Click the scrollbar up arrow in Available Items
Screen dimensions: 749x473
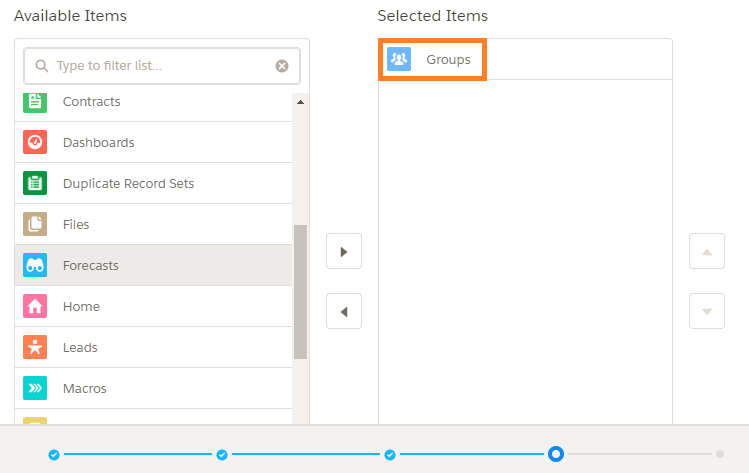pyautogui.click(x=300, y=102)
